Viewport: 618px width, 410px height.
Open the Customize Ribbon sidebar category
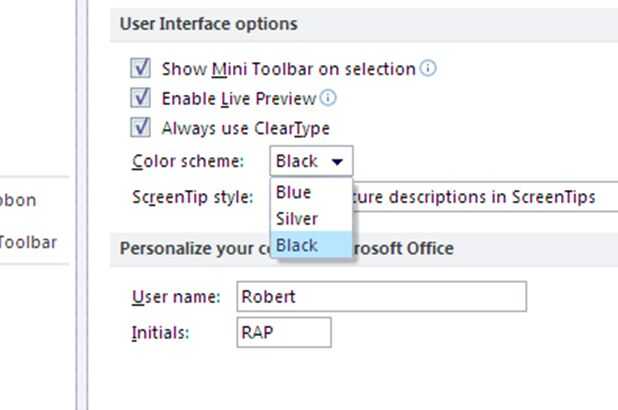[x=18, y=200]
